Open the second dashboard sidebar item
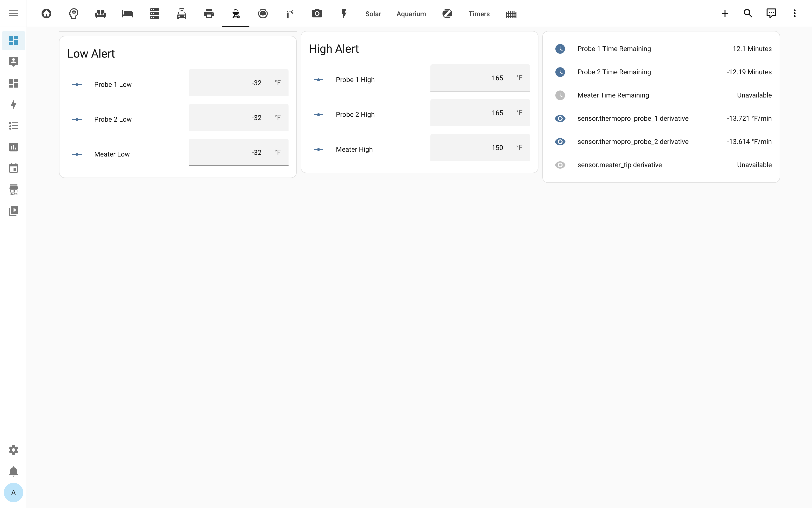This screenshot has width=812, height=508. point(14,83)
